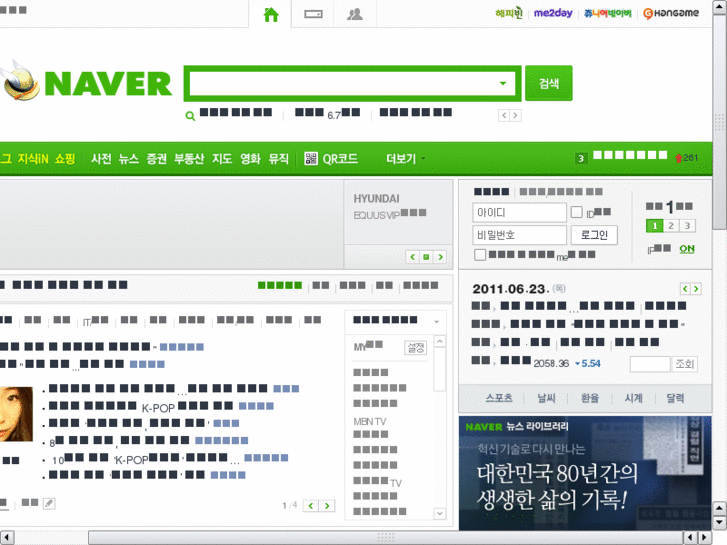This screenshot has width=727, height=545.
Task: Pause the Hyundai banner rotation
Action: 426,256
